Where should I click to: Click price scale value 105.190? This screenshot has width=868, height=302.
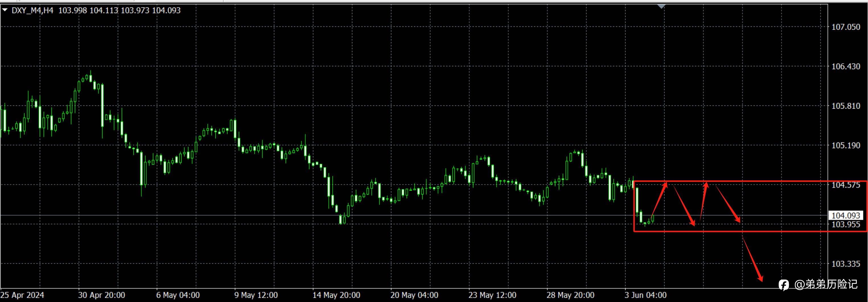click(846, 145)
